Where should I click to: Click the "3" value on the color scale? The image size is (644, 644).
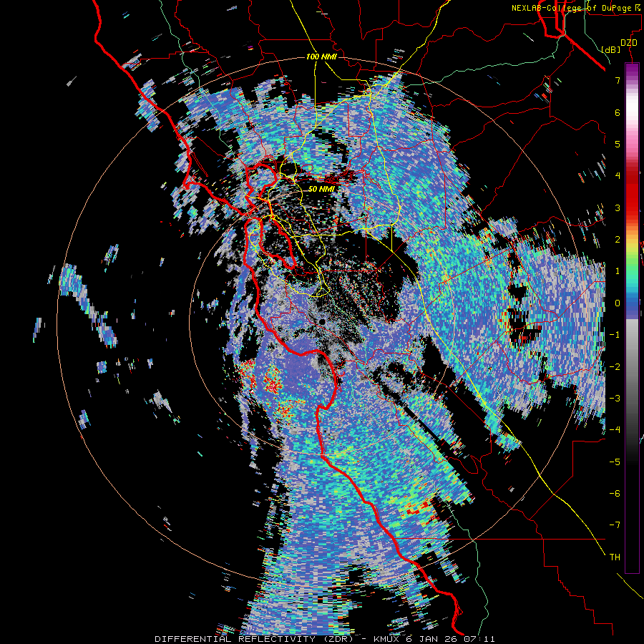click(618, 208)
